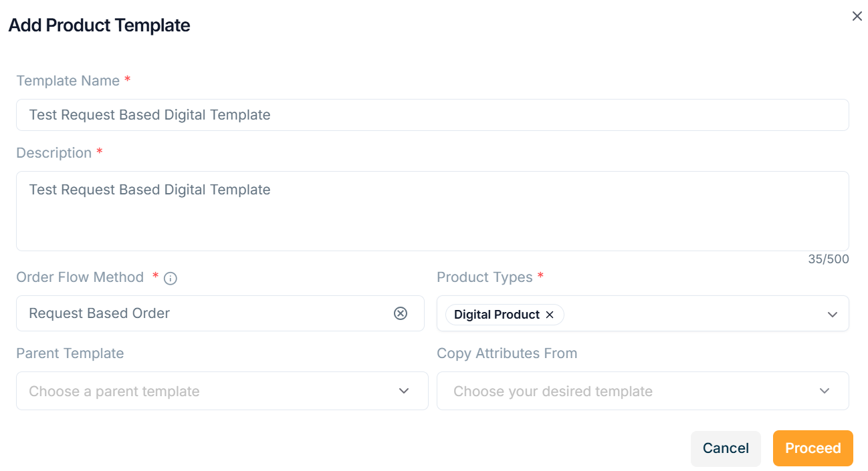Screen dimensions: 868x471
Task: Click the Order Flow Method info icon
Action: click(171, 279)
